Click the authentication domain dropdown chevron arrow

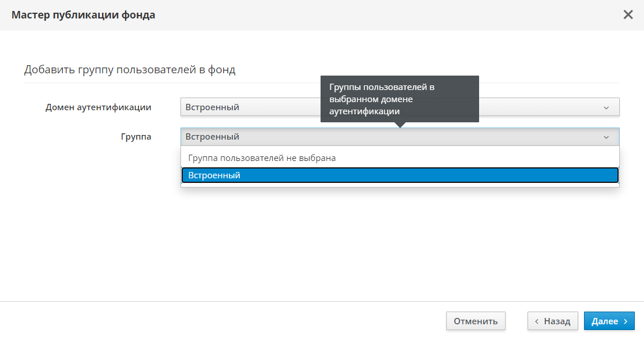606,108
